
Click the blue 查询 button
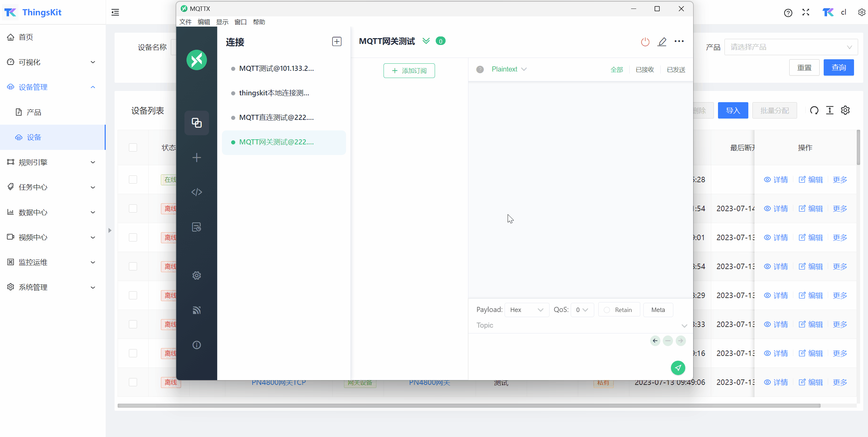point(839,67)
